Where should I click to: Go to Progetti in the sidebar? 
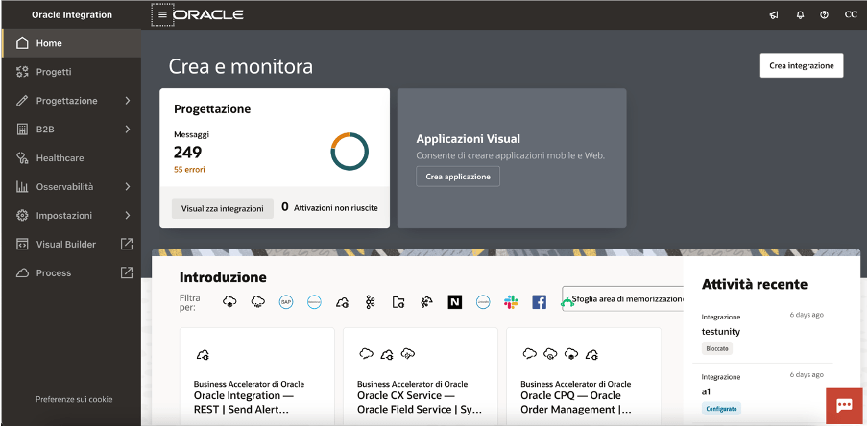point(54,72)
